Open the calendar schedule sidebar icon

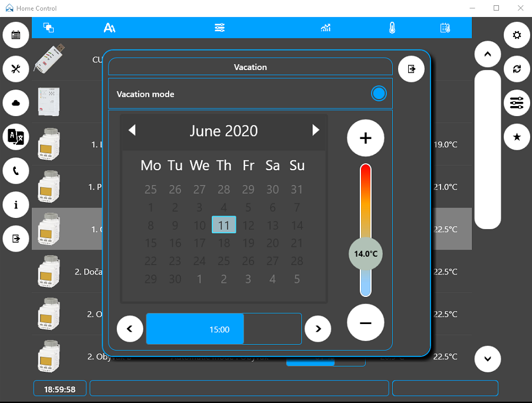pyautogui.click(x=15, y=35)
